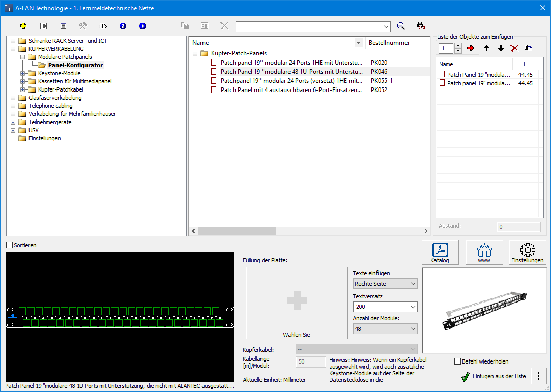Click the hammer and wrench tools icon
The image size is (551, 392).
coord(83,26)
